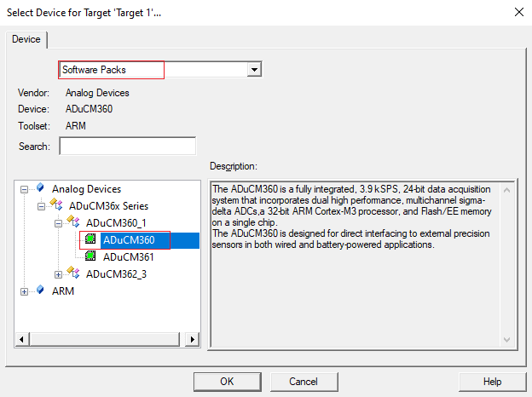Click the Vendor value 'Analog Devices'

(x=97, y=93)
